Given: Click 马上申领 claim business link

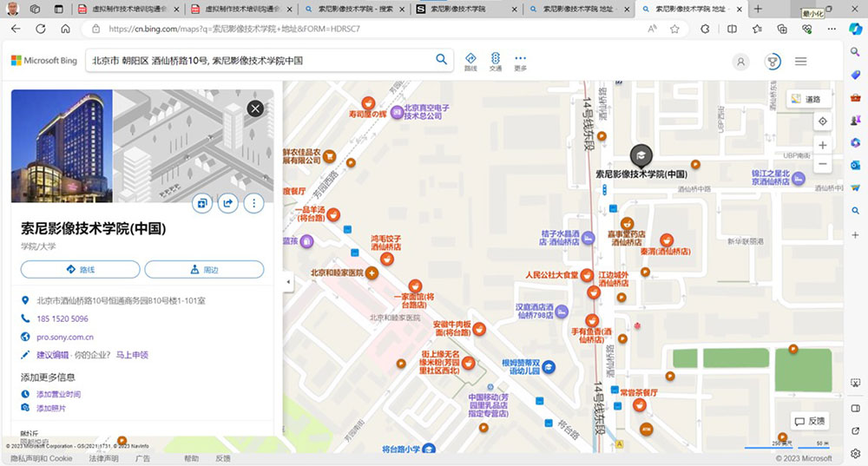Looking at the screenshot, I should tap(132, 355).
